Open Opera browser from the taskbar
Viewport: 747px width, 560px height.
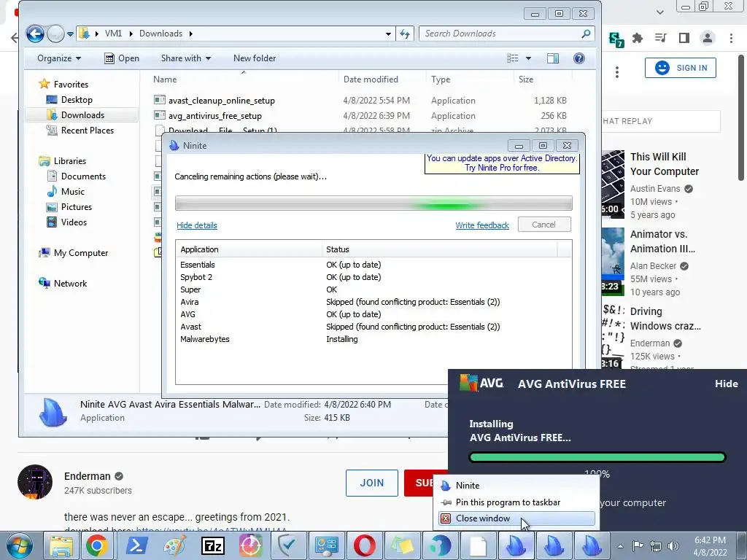365,545
